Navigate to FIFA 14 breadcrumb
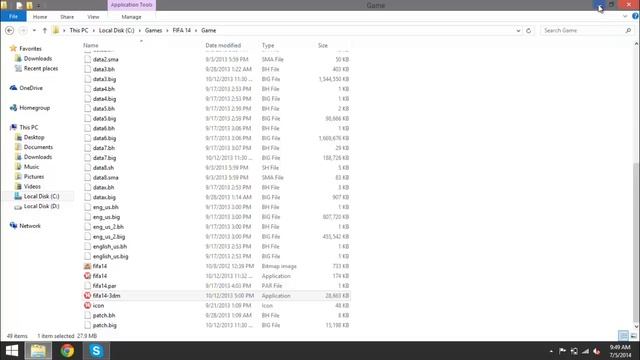 pos(182,31)
